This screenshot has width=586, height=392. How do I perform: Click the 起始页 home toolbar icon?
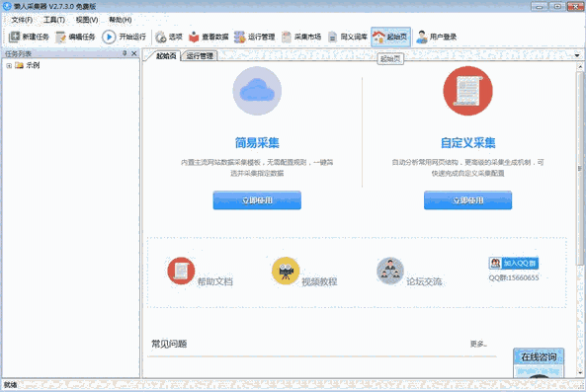(x=378, y=37)
